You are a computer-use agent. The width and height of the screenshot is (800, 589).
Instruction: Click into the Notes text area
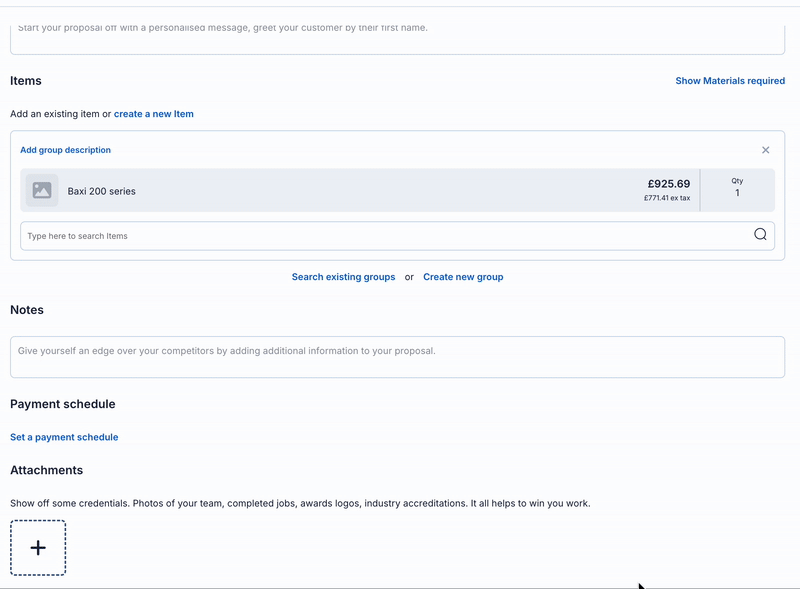coord(397,357)
